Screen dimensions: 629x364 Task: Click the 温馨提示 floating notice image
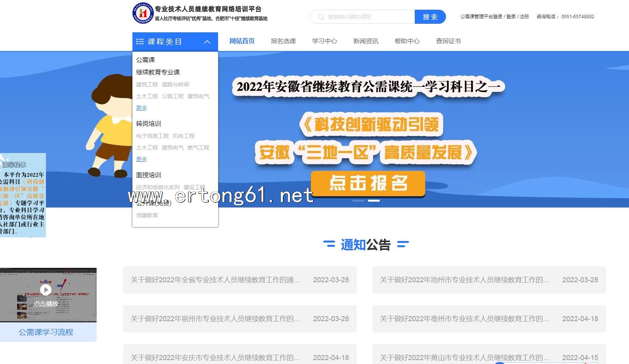click(23, 195)
